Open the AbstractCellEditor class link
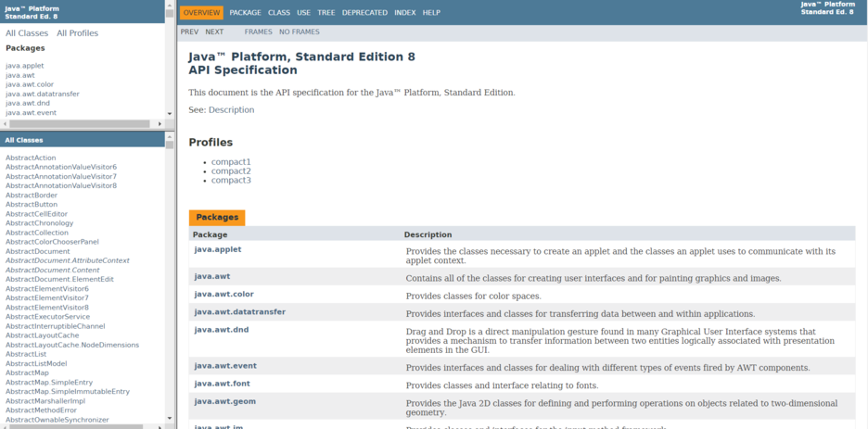This screenshot has width=868, height=429. (x=36, y=214)
